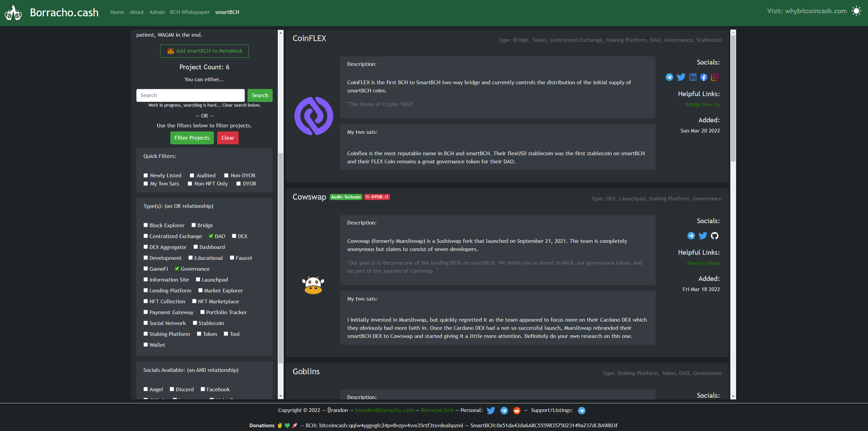
Task: Select the smartBCH nav item
Action: point(227,12)
